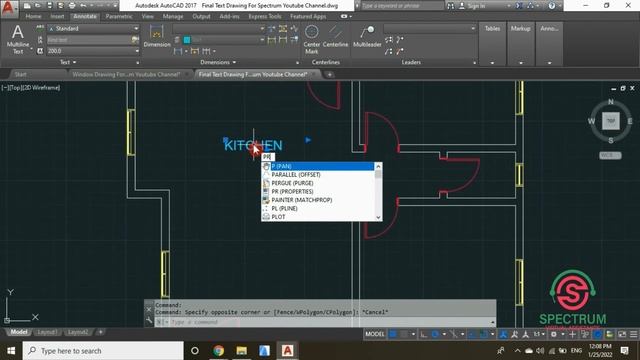640x360 pixels.
Task: Click the Undo arrow in Quick Access toolbar
Action: pos(83,6)
